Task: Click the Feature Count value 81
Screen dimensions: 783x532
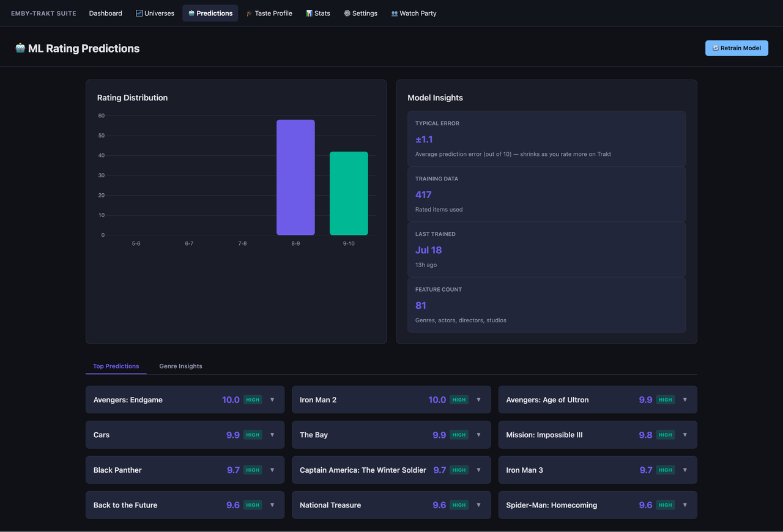Action: point(421,305)
